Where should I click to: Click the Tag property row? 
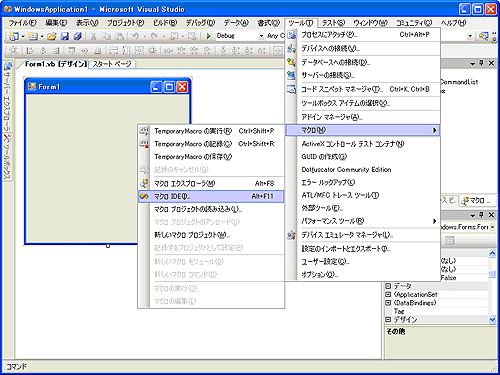[437, 311]
